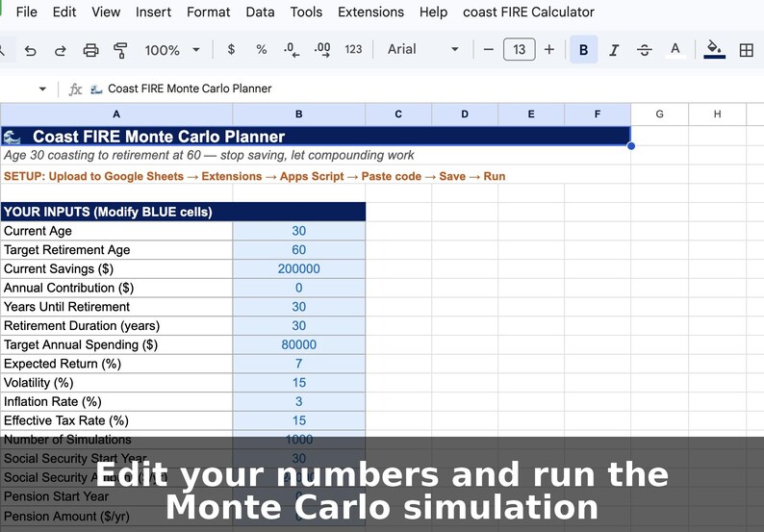Toggle Italic formatting
Viewport: 764px width, 532px height.
pos(614,50)
